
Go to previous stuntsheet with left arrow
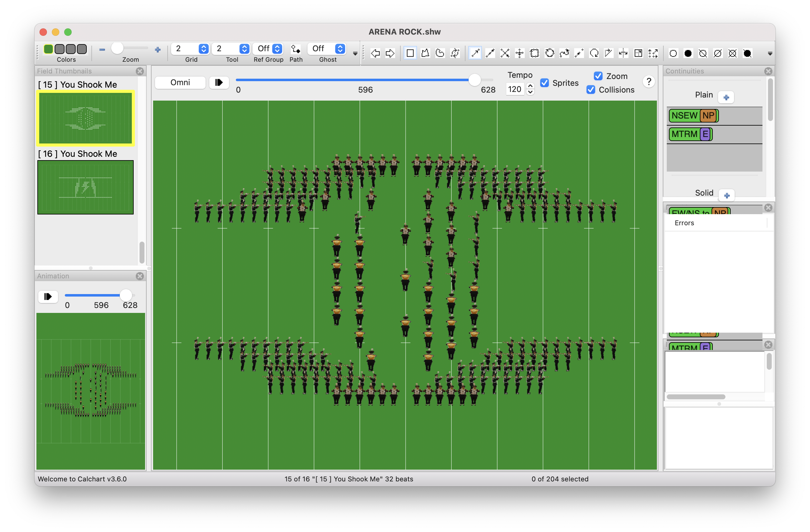[375, 53]
